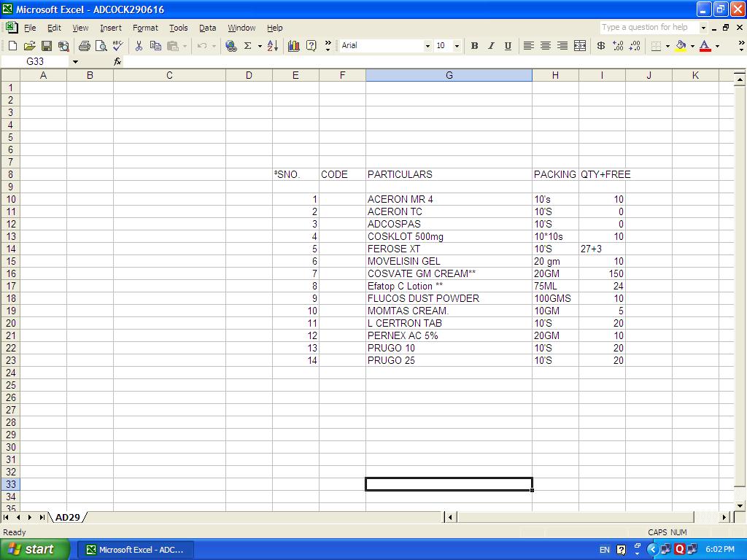Decrease decimal places
Screen dimensions: 747x560
[x=635, y=46]
